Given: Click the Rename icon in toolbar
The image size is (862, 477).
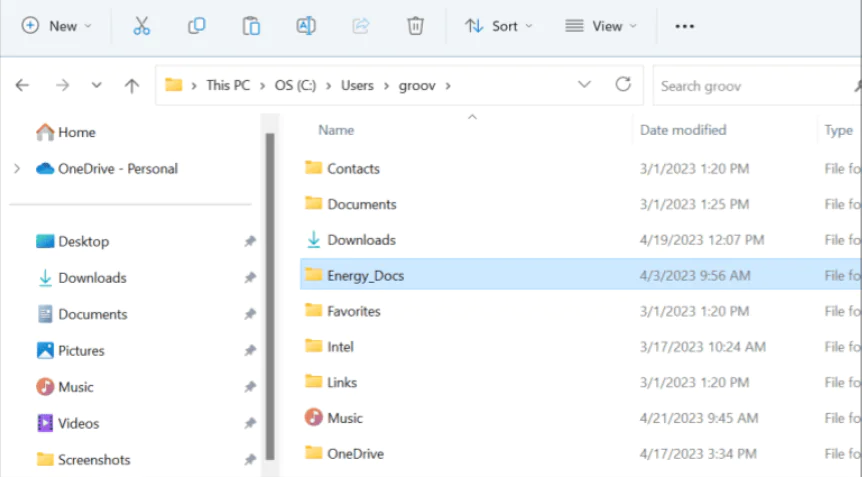Looking at the screenshot, I should [x=306, y=26].
